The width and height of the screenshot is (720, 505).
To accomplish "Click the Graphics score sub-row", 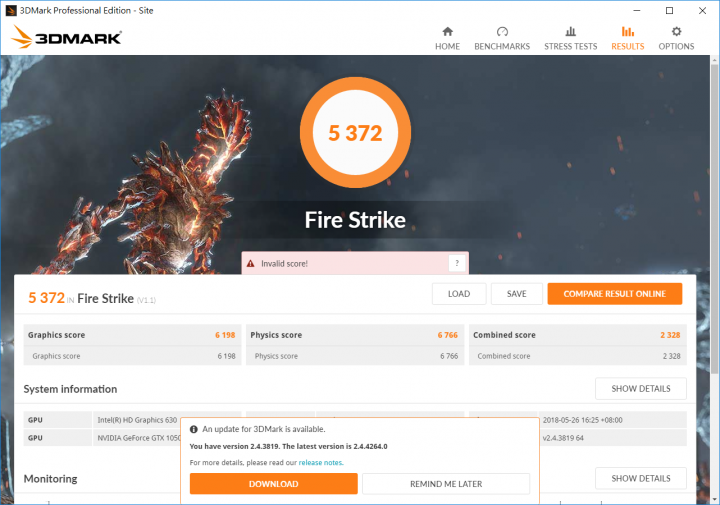I will pyautogui.click(x=132, y=356).
